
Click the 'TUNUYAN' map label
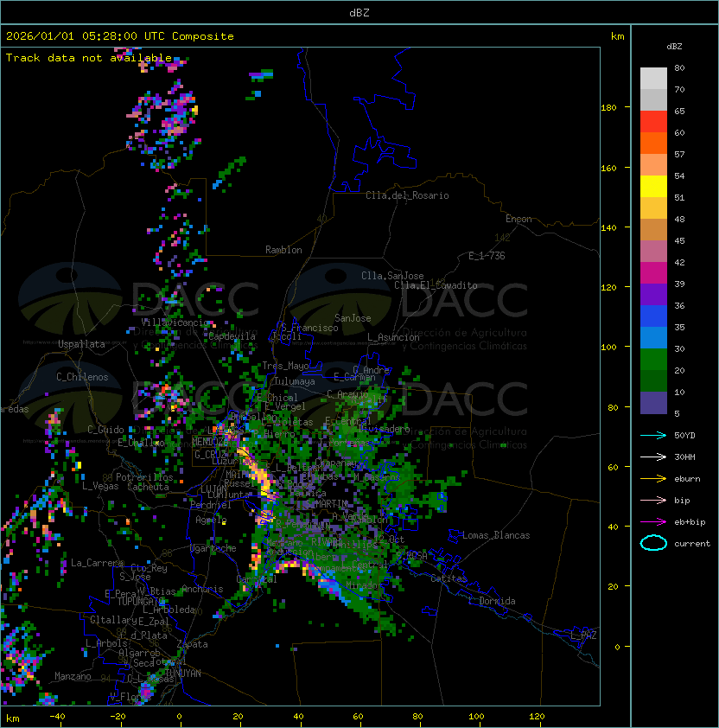pyautogui.click(x=183, y=674)
